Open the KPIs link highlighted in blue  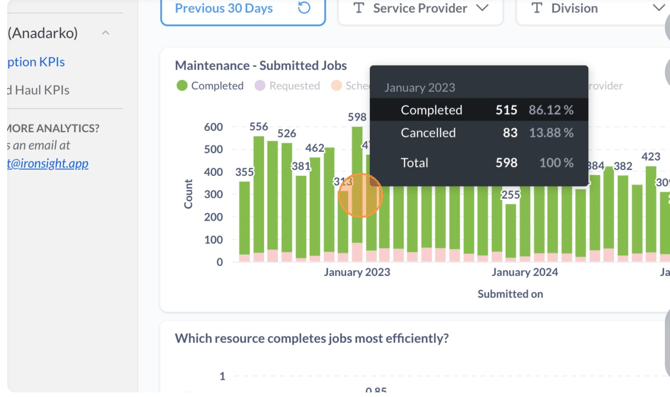click(x=36, y=62)
